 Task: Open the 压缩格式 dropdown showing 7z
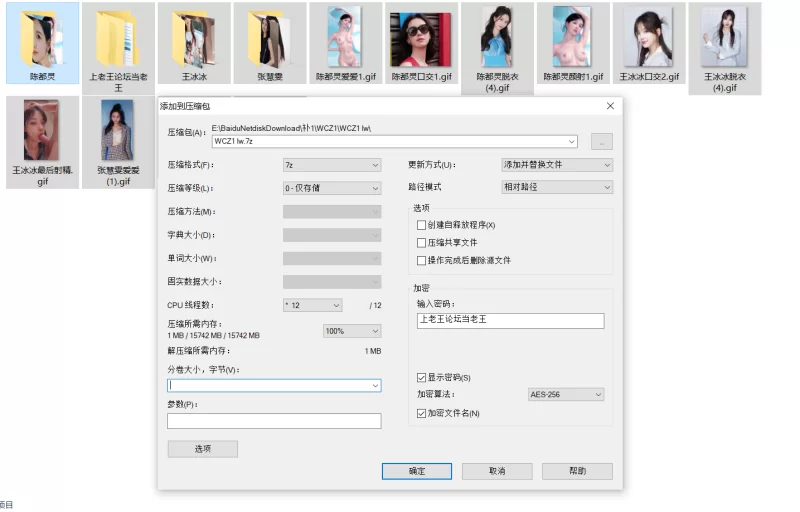[332, 164]
